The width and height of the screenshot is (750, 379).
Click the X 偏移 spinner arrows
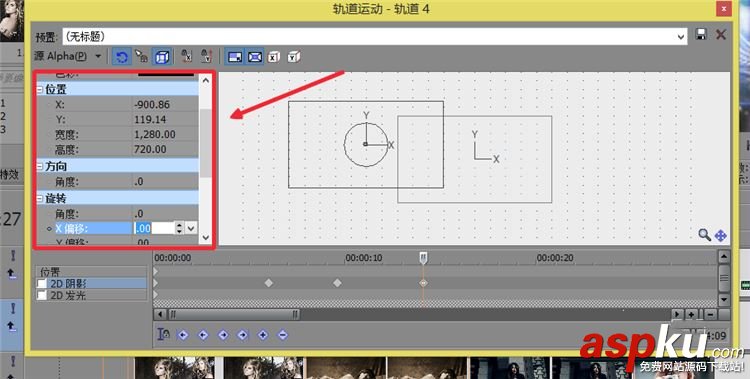click(179, 228)
